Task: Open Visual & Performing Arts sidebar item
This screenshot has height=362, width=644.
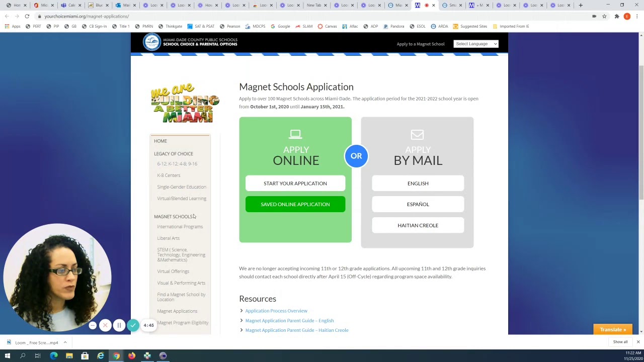Action: click(x=181, y=283)
